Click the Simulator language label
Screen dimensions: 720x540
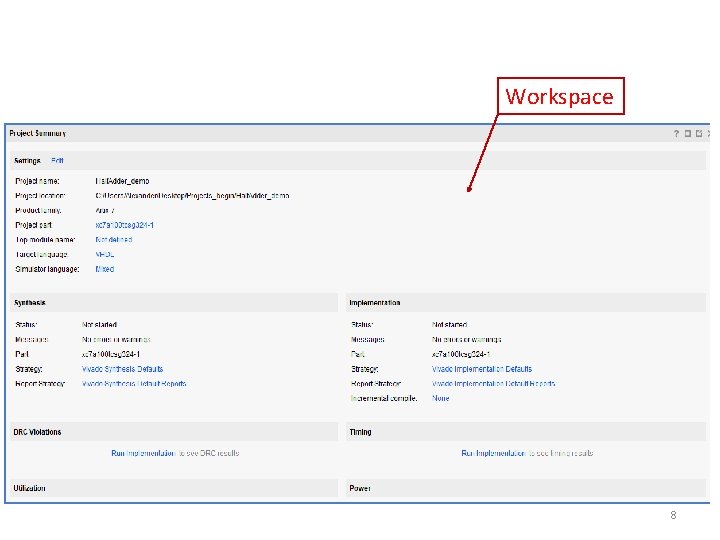click(47, 269)
